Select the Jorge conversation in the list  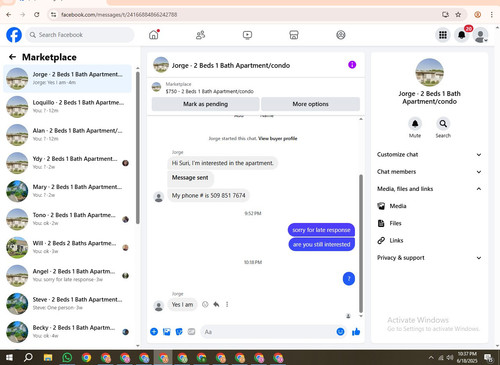67,79
